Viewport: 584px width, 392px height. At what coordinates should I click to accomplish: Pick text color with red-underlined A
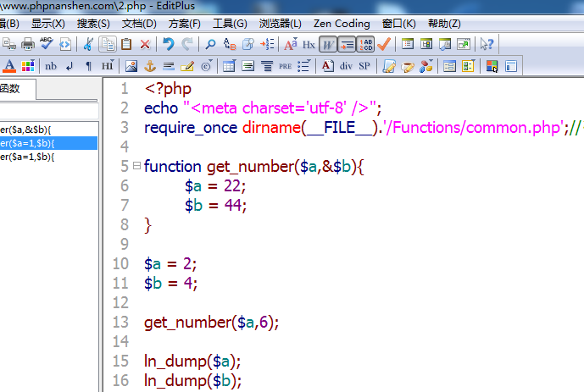[9, 66]
